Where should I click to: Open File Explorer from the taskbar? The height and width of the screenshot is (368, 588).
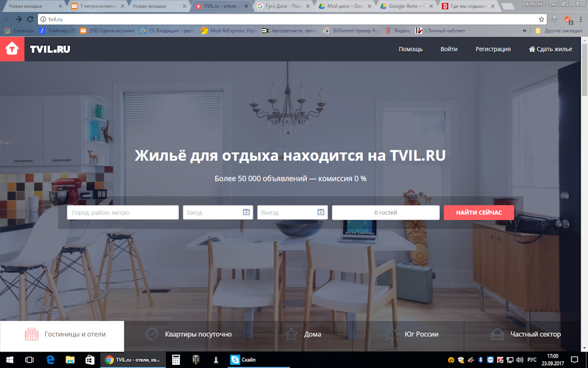point(70,360)
